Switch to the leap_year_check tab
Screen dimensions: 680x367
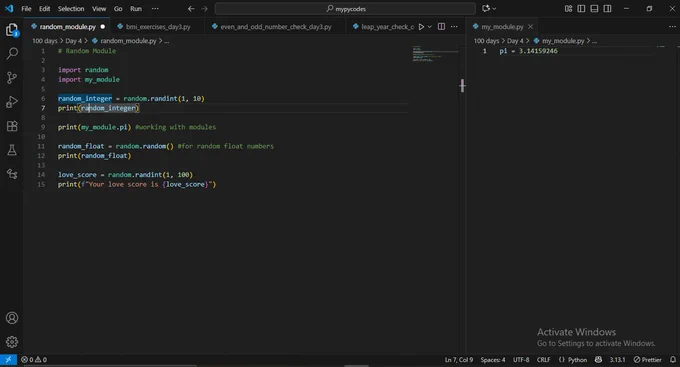click(383, 26)
